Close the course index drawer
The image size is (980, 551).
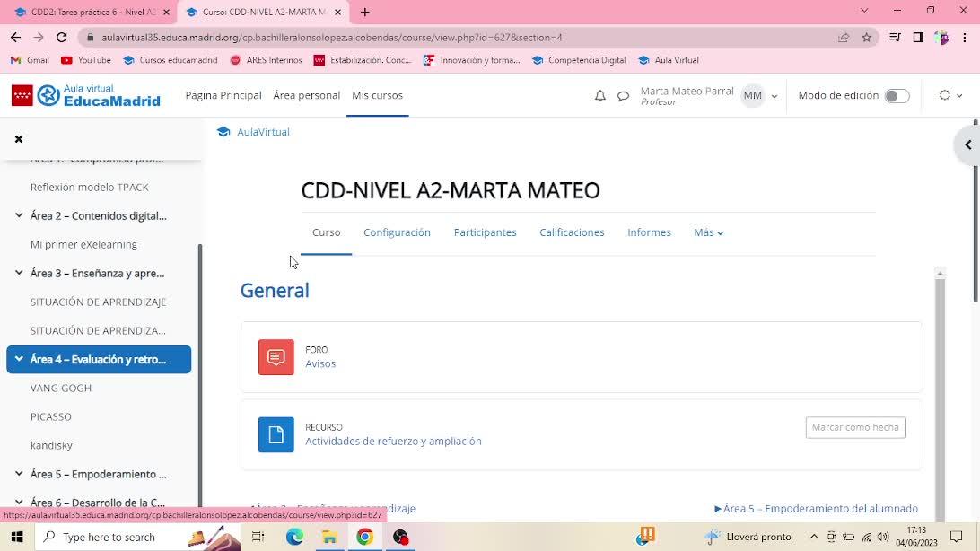click(x=19, y=139)
